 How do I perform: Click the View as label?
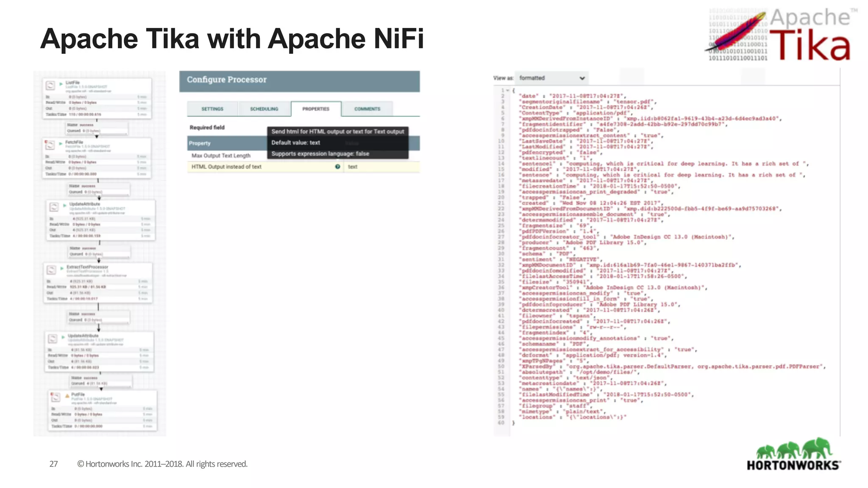point(503,78)
